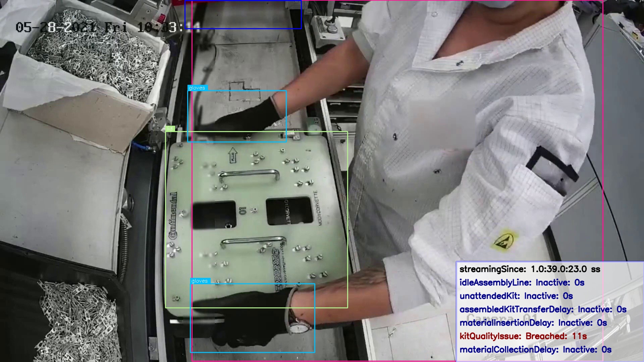The height and width of the screenshot is (362, 644).
Task: Click the upper 'gloves' detection label
Action: point(197,88)
